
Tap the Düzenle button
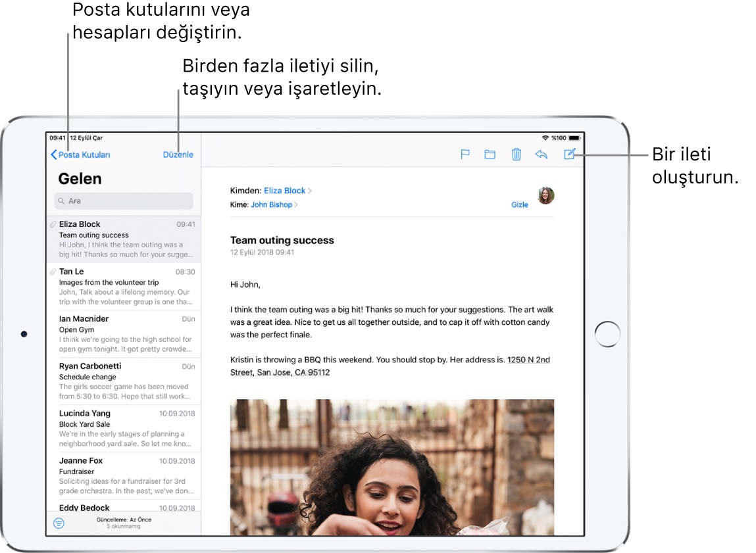[178, 155]
